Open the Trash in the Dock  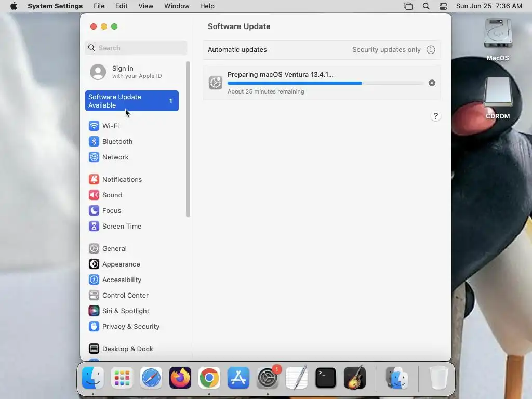(x=438, y=378)
